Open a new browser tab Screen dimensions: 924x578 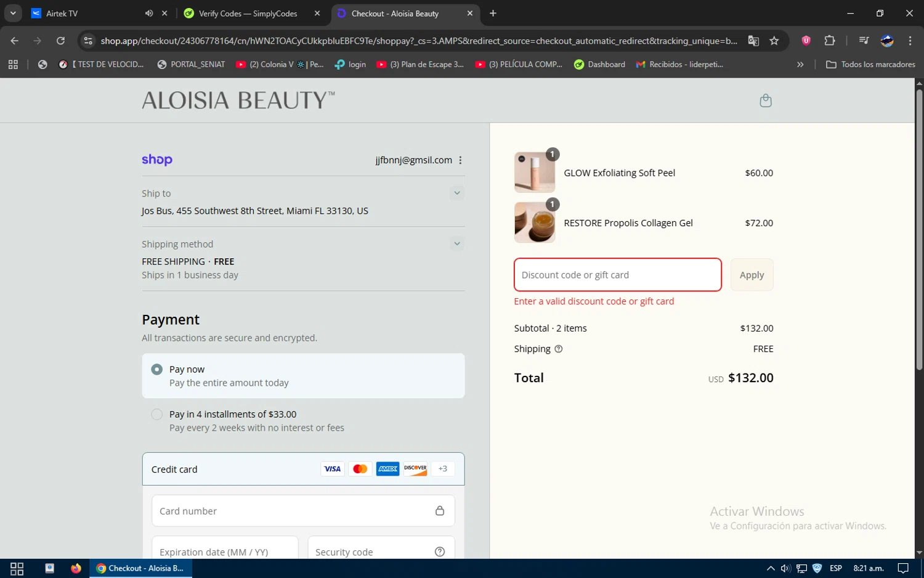click(x=493, y=13)
